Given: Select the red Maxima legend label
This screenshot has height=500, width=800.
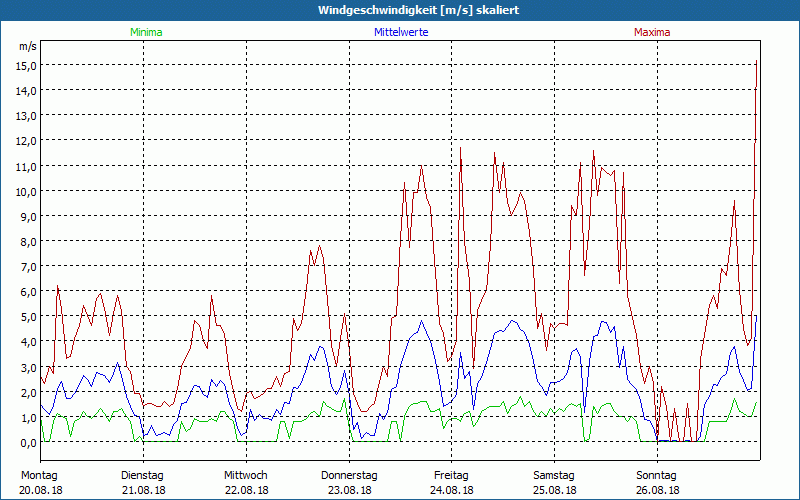Looking at the screenshot, I should [652, 33].
